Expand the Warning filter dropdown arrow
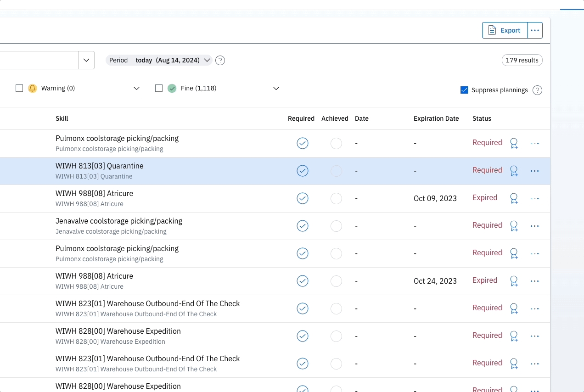 click(x=136, y=88)
